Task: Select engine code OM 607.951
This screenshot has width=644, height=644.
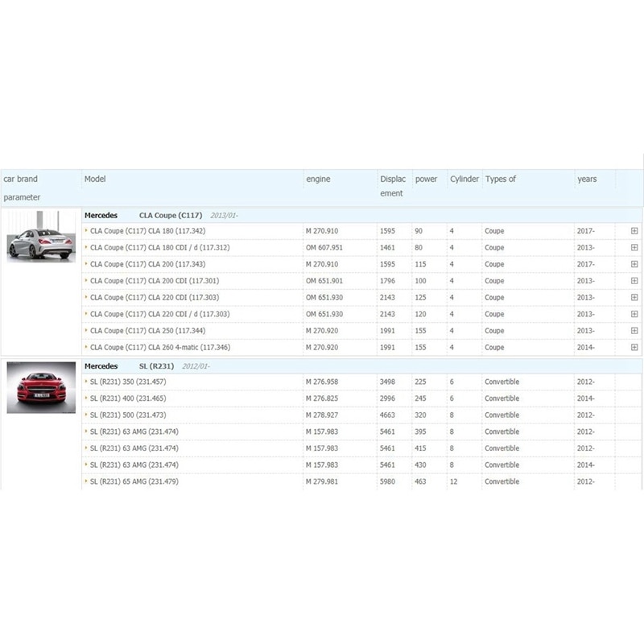Action: click(324, 248)
